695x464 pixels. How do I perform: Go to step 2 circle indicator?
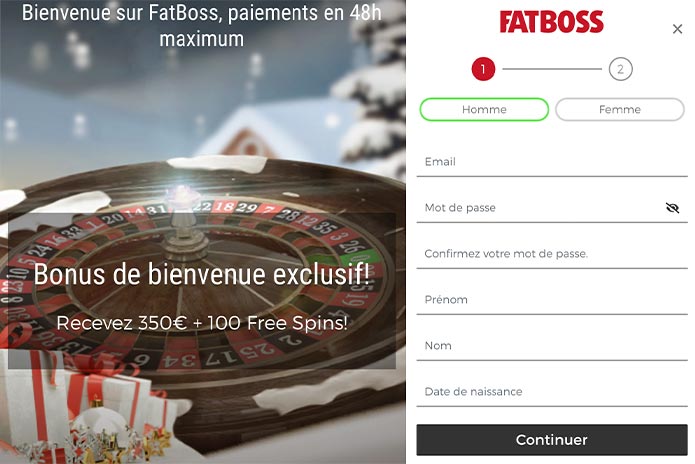point(620,69)
